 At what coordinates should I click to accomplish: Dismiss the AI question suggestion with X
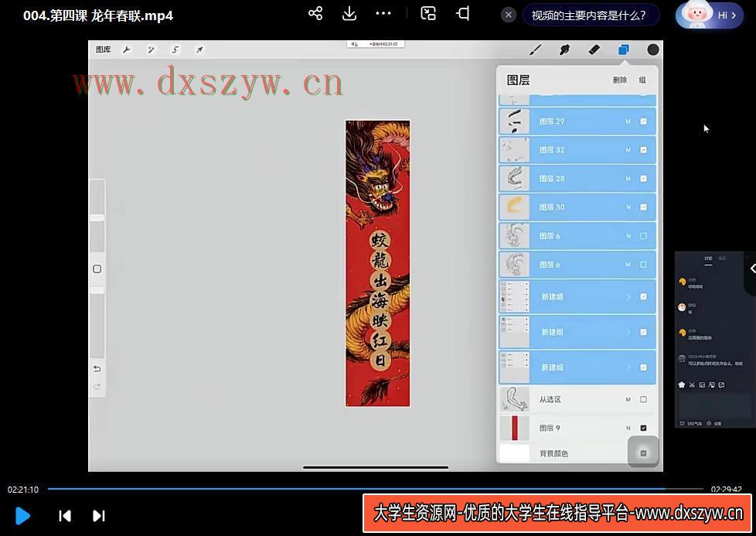click(x=508, y=15)
